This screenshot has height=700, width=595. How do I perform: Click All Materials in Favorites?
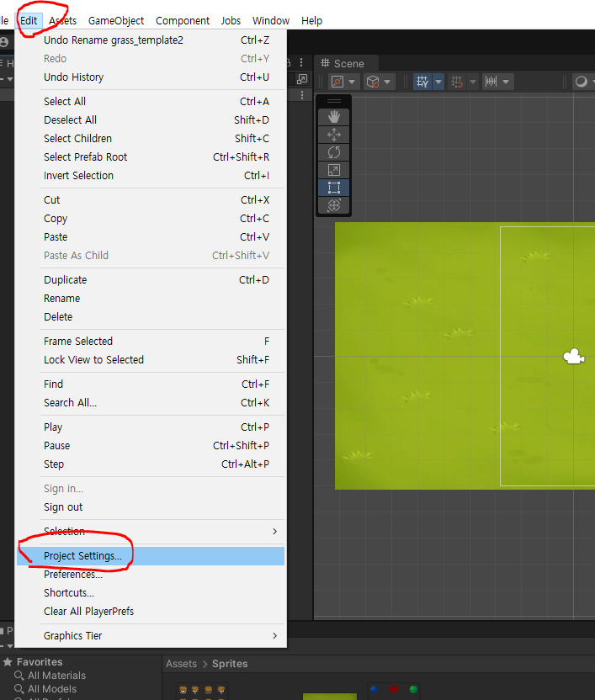[x=56, y=676]
